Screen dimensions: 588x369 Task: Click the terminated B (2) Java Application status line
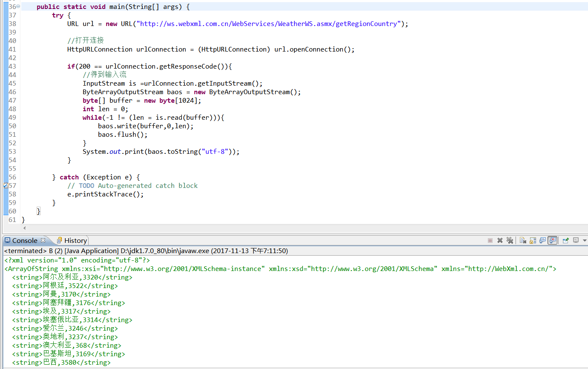click(x=146, y=251)
